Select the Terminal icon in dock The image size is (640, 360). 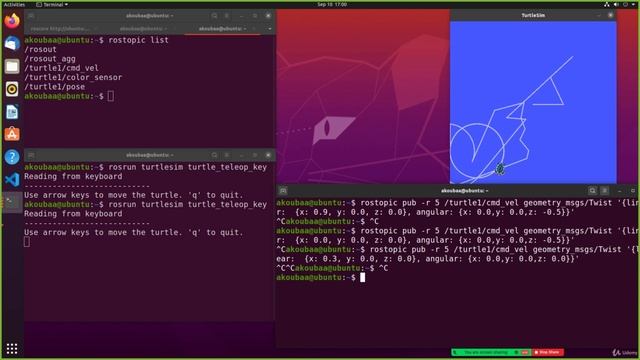(x=12, y=202)
